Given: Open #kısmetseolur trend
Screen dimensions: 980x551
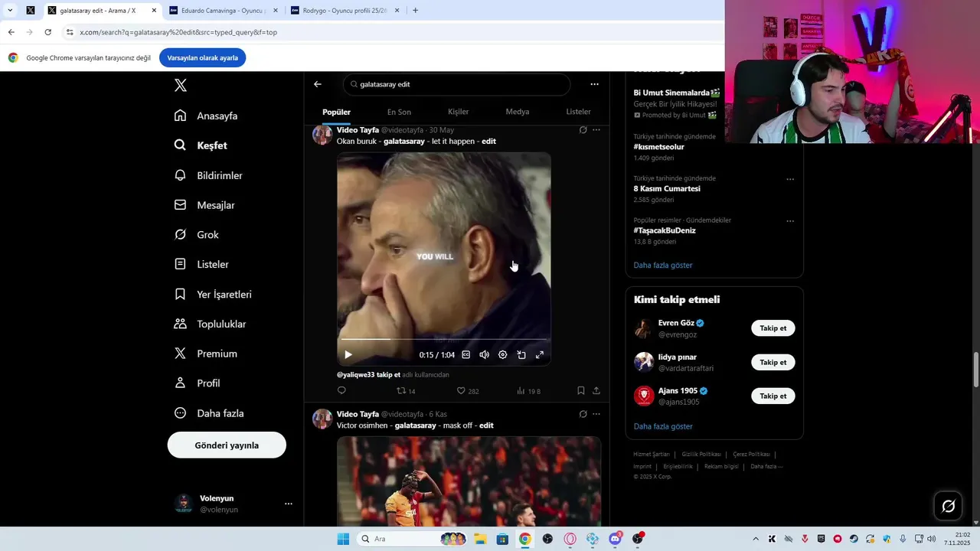Looking at the screenshot, I should click(x=658, y=147).
